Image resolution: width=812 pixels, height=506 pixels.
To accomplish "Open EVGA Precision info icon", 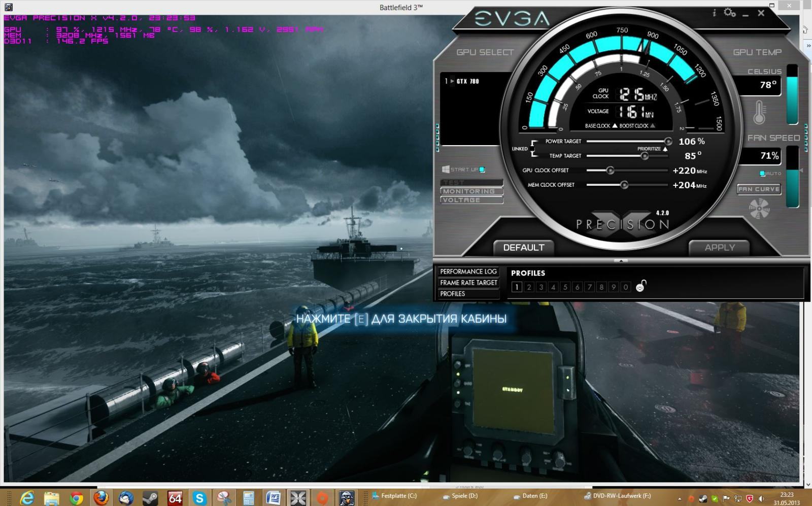I will click(x=714, y=13).
